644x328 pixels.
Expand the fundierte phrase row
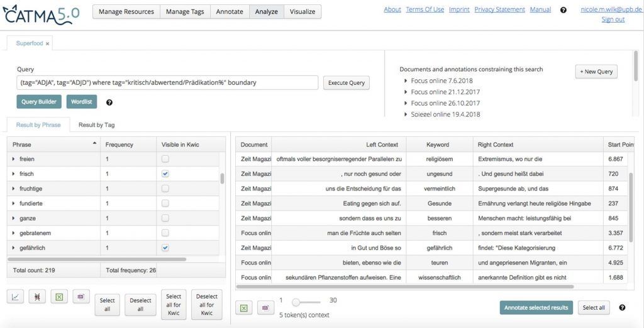pyautogui.click(x=14, y=203)
